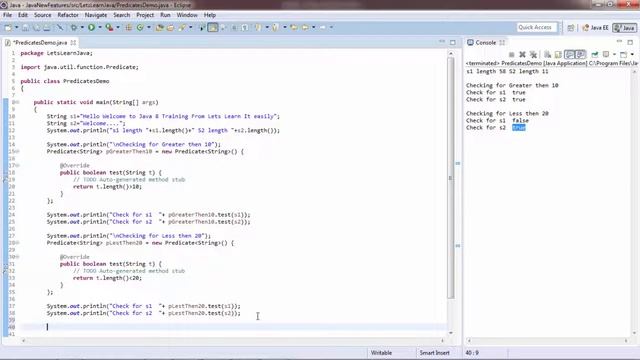Close the Console view tab
640x360 pixels.
[x=502, y=42]
